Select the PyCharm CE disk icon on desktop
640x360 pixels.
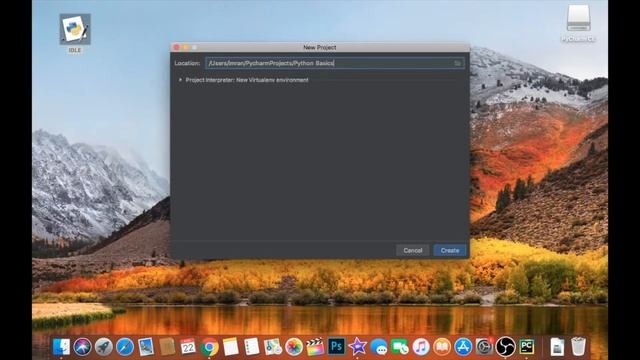coord(578,23)
